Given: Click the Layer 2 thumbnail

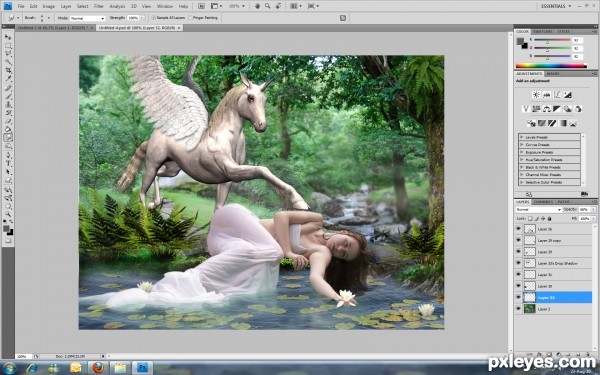Looking at the screenshot, I should [x=530, y=309].
